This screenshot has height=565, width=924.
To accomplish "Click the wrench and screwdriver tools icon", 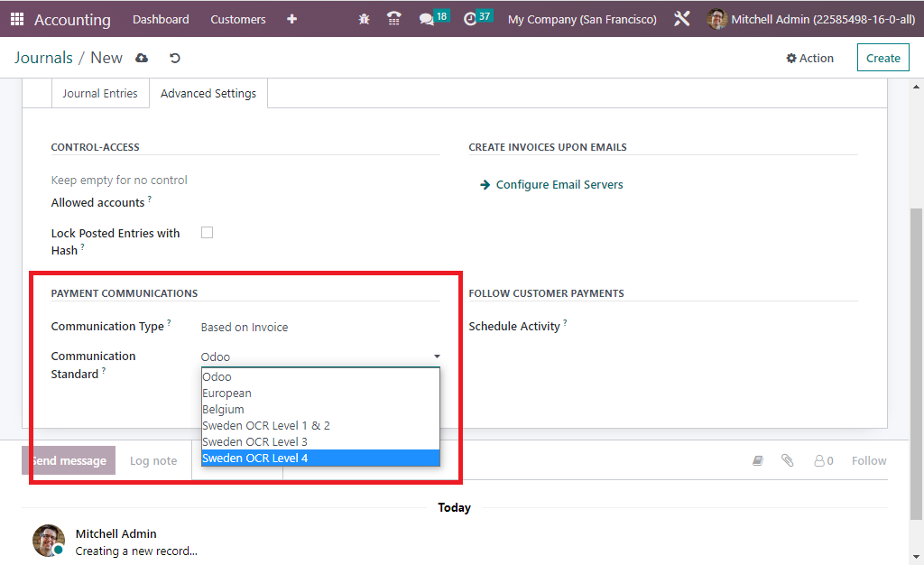I will [x=682, y=19].
